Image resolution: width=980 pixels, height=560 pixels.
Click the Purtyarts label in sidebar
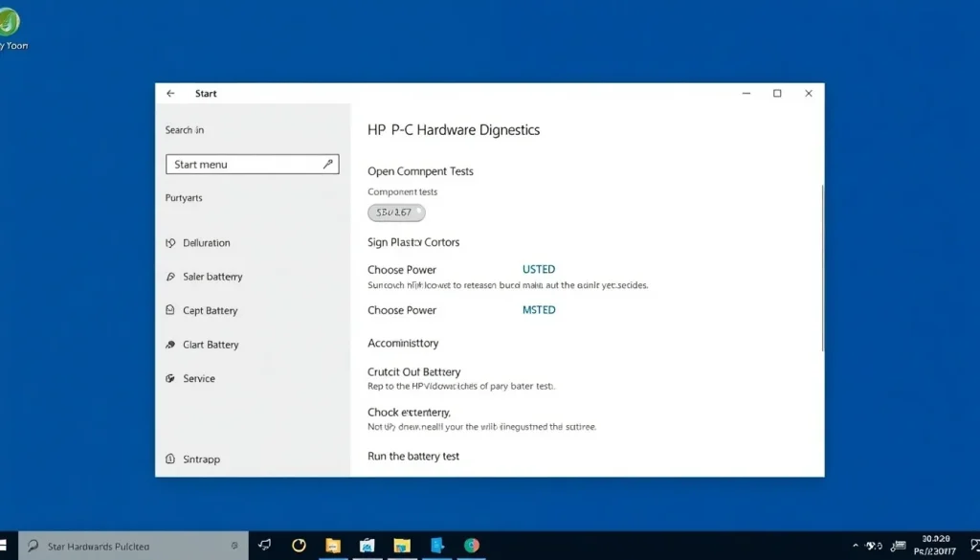pos(184,198)
